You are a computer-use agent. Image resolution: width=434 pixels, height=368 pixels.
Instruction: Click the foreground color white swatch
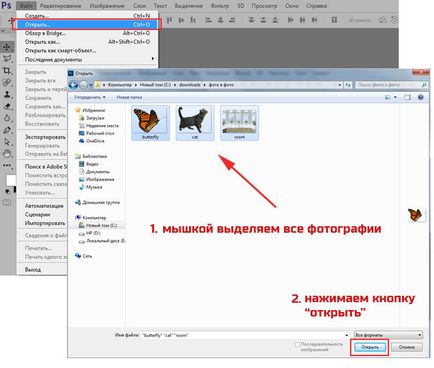point(10,180)
